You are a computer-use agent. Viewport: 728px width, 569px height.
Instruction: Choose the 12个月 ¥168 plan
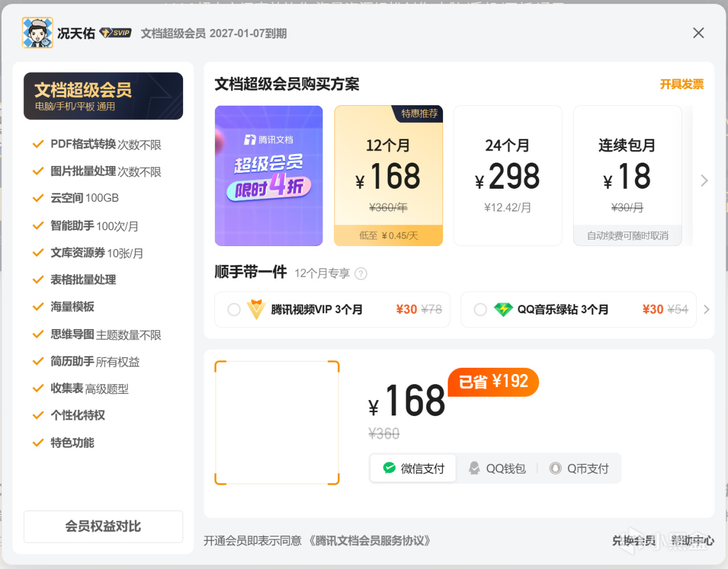388,176
